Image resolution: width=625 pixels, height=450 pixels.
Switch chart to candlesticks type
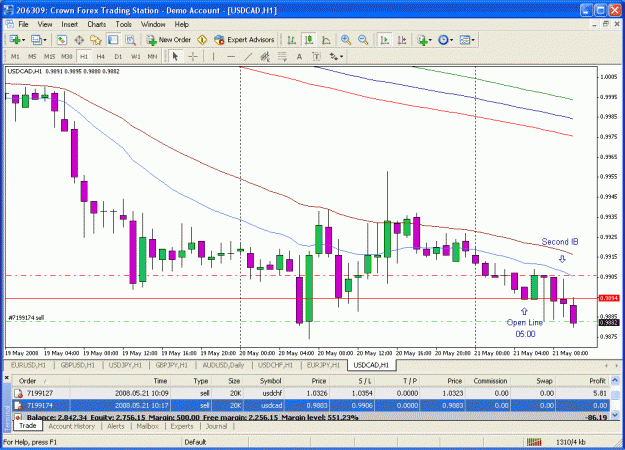tap(309, 40)
